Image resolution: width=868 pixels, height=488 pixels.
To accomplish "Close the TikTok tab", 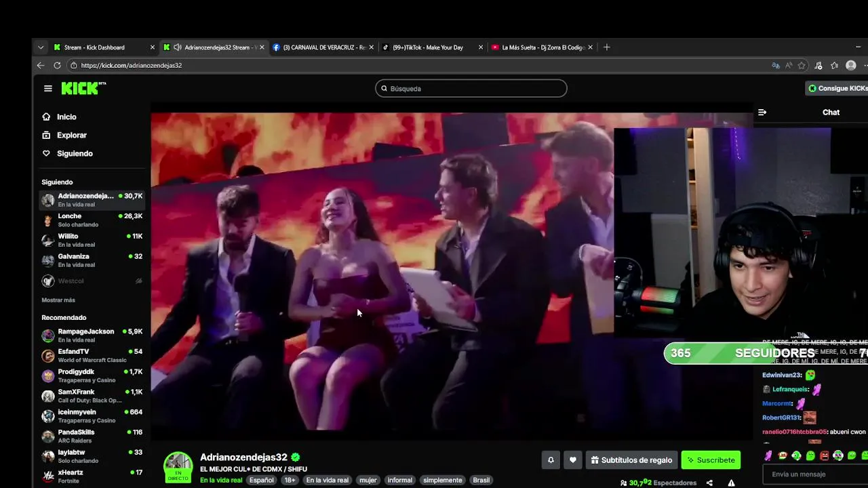I will 481,47.
